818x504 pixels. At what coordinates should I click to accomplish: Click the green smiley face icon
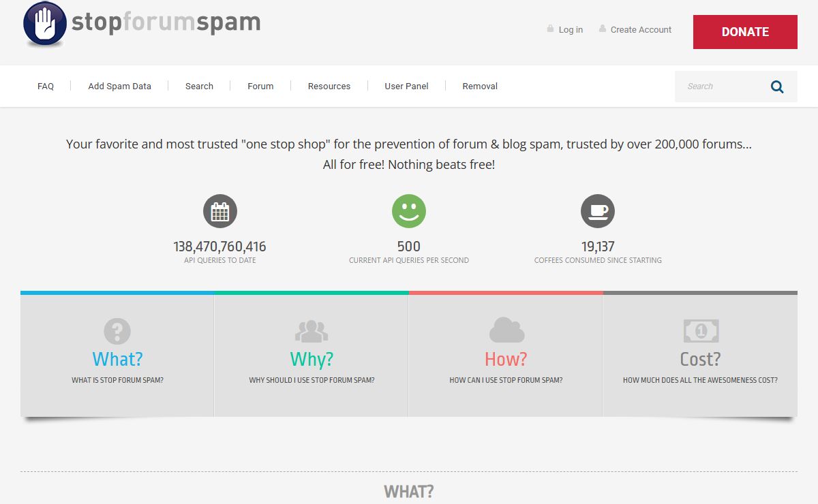(x=409, y=211)
